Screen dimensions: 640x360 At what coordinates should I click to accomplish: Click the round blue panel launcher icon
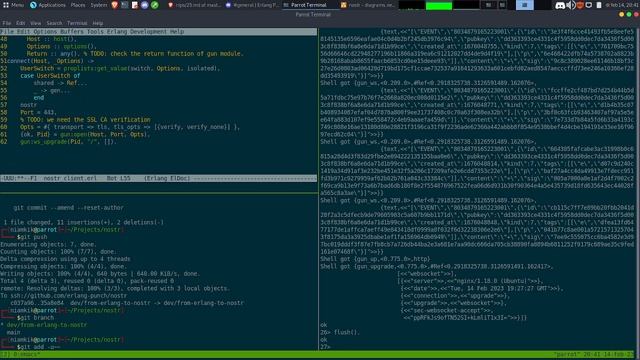pos(144,5)
